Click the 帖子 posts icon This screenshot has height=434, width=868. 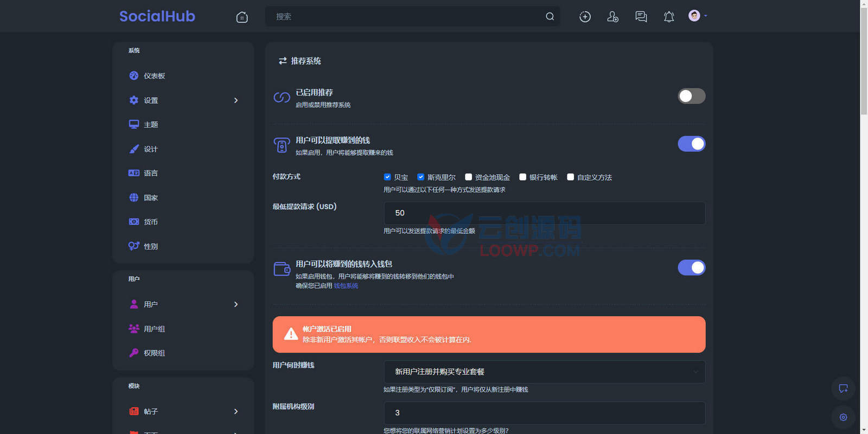134,411
